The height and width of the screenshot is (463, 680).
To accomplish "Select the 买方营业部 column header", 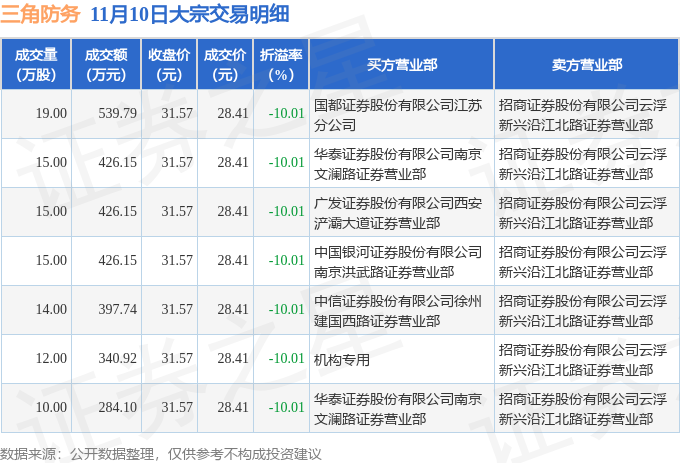I will click(x=402, y=65).
